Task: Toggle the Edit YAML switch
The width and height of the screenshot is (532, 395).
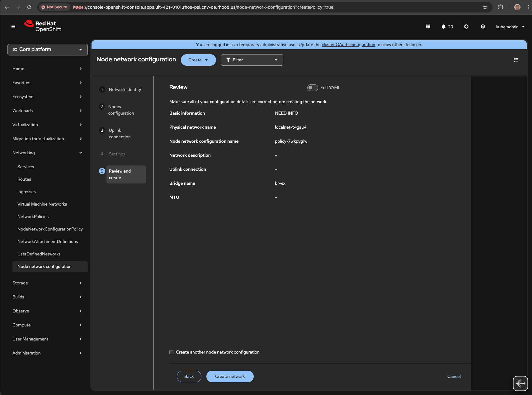Action: pyautogui.click(x=313, y=88)
